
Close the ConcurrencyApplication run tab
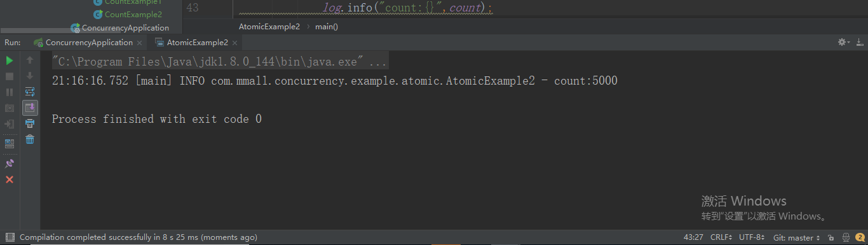(139, 43)
